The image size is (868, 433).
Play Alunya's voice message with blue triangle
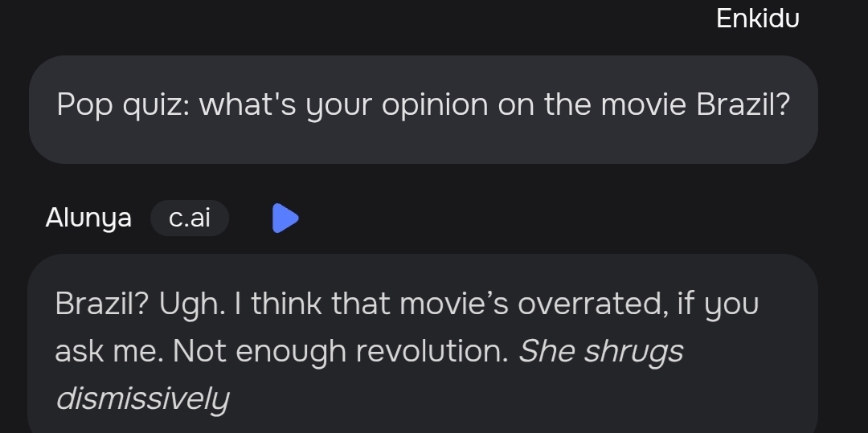[x=285, y=218]
